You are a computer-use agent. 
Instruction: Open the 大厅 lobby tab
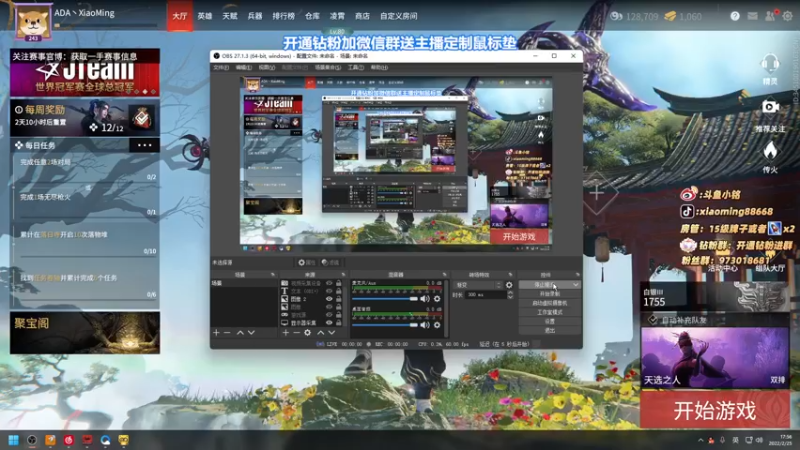point(180,16)
